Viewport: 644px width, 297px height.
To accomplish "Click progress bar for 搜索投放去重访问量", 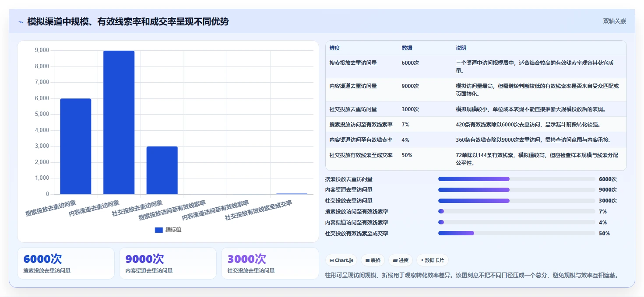I will tap(517, 179).
